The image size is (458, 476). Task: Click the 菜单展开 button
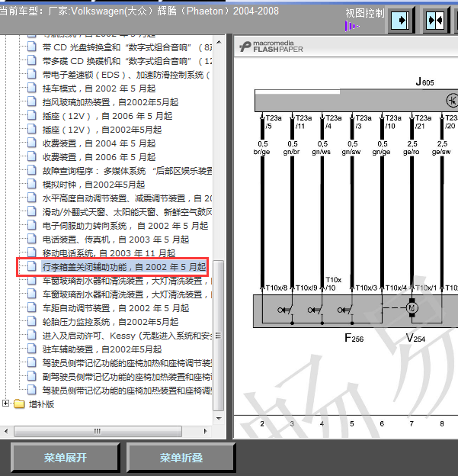click(66, 458)
